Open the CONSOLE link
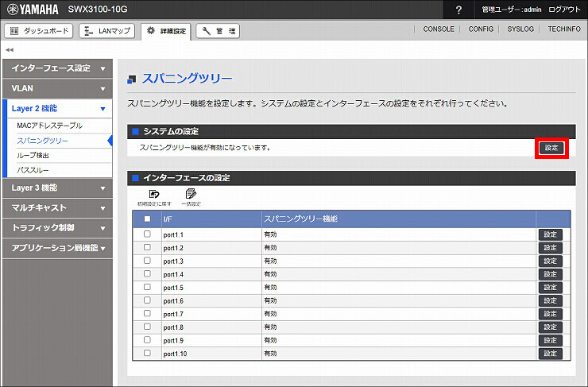 (439, 29)
